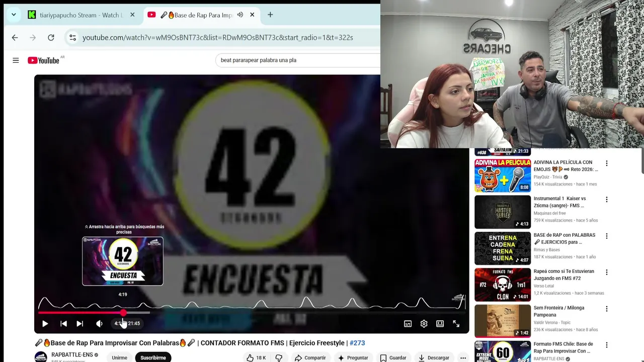Click the RAPBATTLE-ENS channel avatar

click(x=41, y=357)
